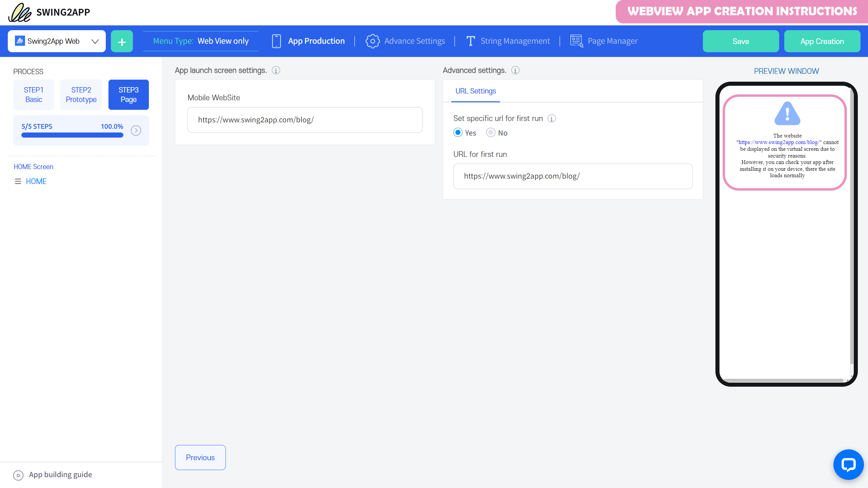Click the Save button
The height and width of the screenshot is (488, 868).
coord(741,41)
